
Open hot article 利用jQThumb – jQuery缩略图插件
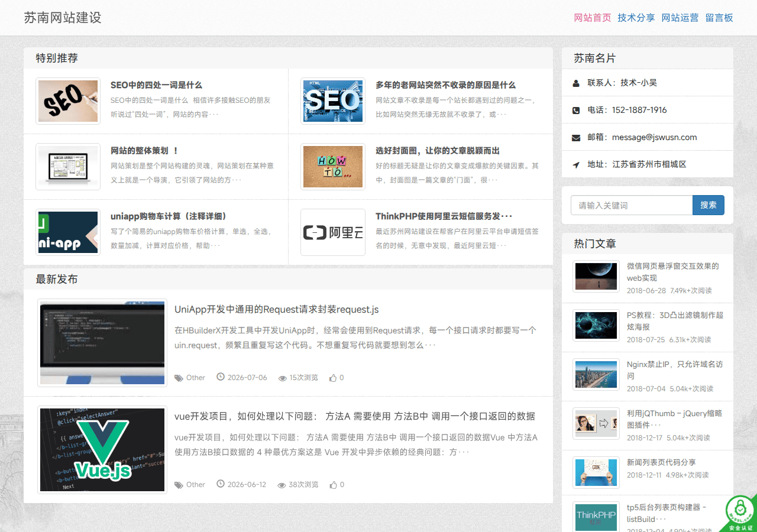tap(674, 419)
